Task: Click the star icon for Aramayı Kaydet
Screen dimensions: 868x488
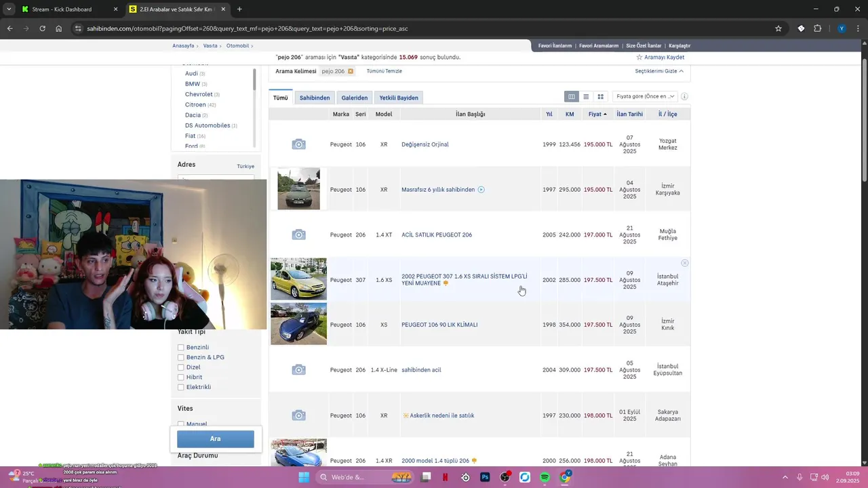Action: pyautogui.click(x=639, y=58)
